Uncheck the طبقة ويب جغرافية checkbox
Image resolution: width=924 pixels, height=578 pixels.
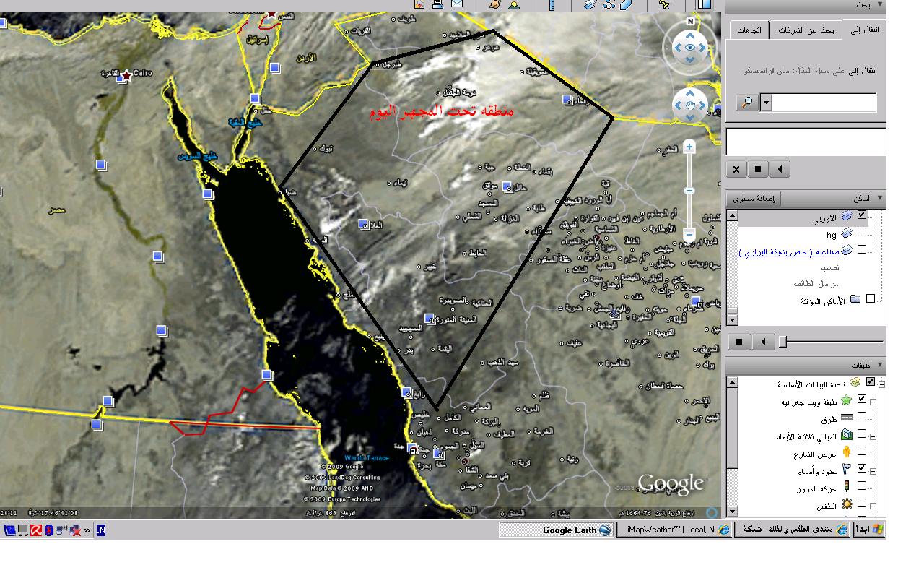pos(862,399)
